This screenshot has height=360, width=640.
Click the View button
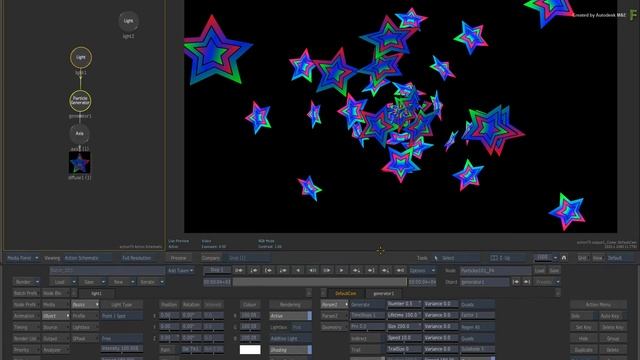(x=597, y=258)
